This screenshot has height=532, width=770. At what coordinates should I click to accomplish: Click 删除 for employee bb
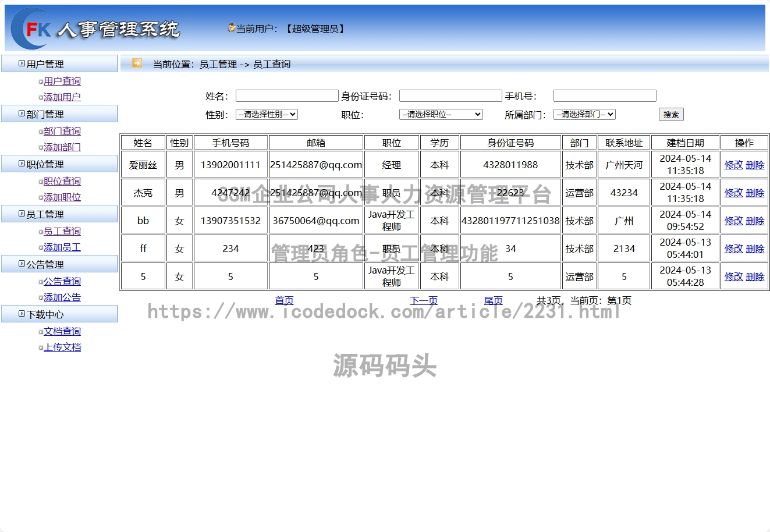click(x=755, y=221)
